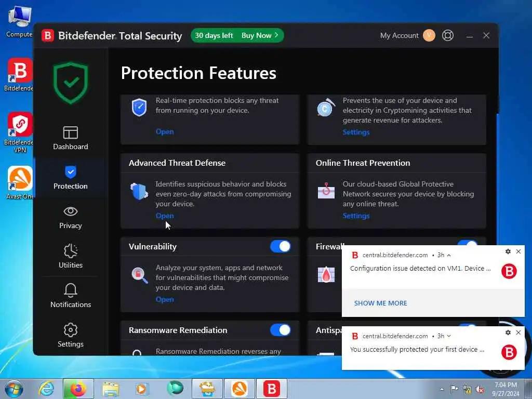Click Buy Now button
The height and width of the screenshot is (399, 532).
[x=260, y=35]
